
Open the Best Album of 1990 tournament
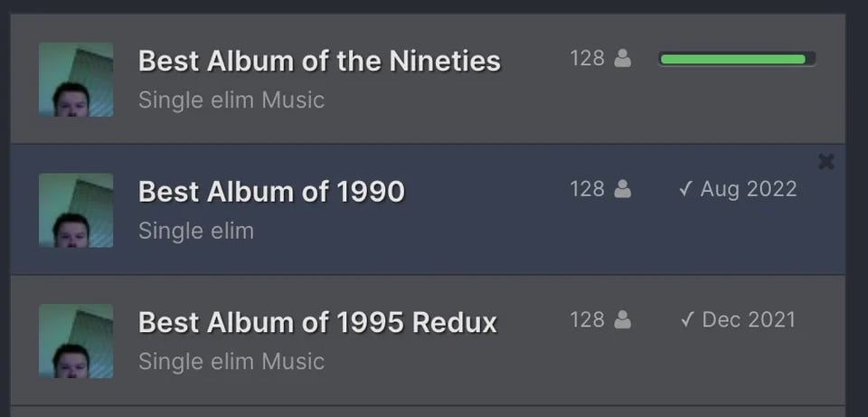click(x=271, y=192)
